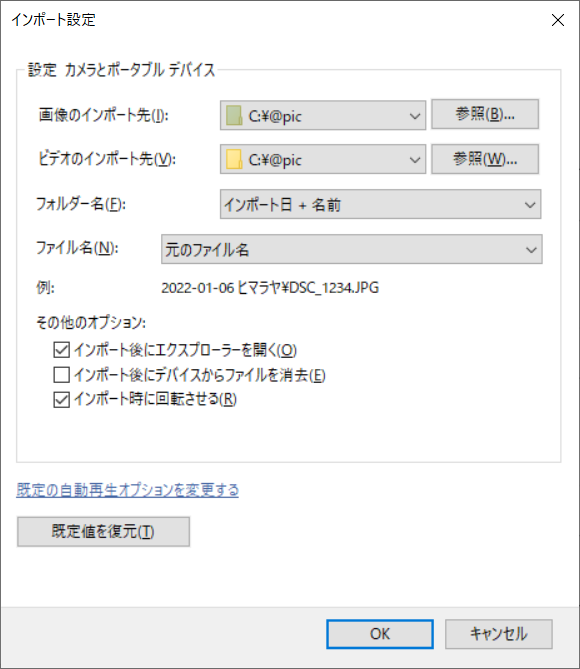Click the 参照(B)... browse button for images
580x669 pixels.
pyautogui.click(x=485, y=114)
